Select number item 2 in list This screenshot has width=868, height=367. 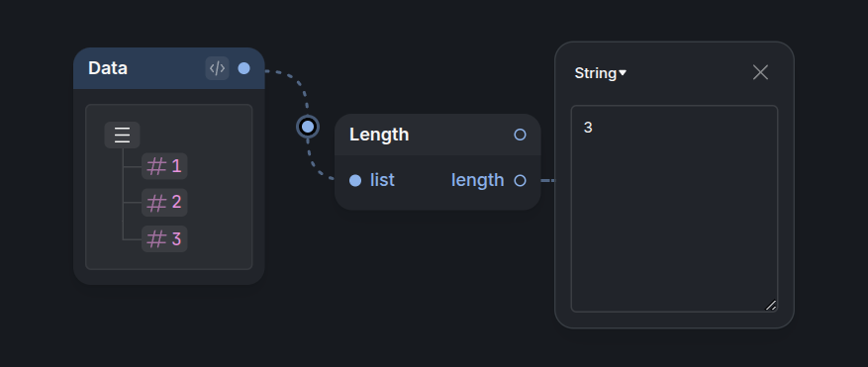[164, 203]
